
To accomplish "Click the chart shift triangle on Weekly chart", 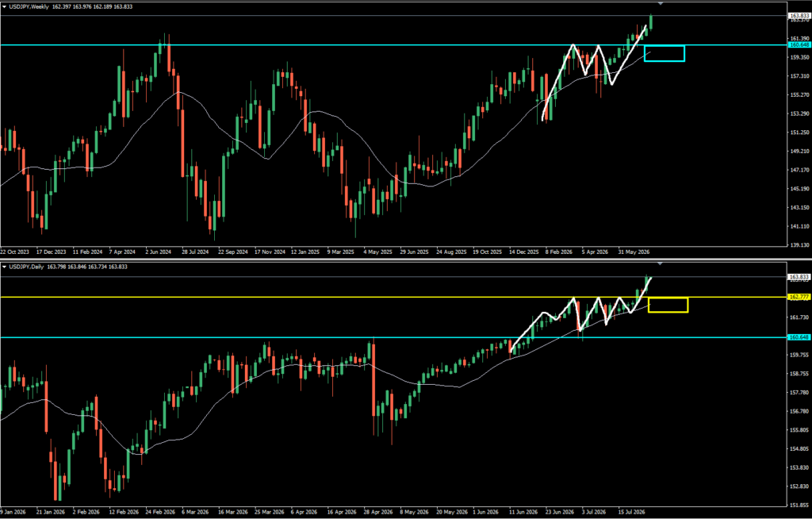I will tap(660, 4).
